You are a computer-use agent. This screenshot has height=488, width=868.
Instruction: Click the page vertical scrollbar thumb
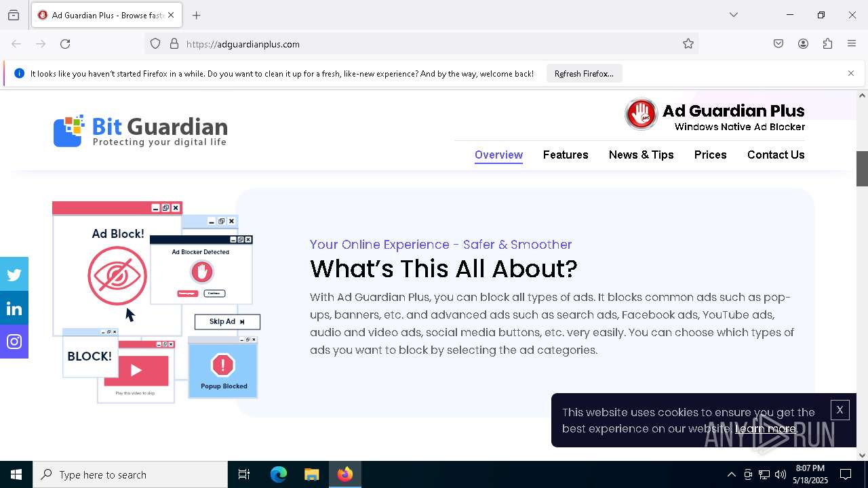862,168
